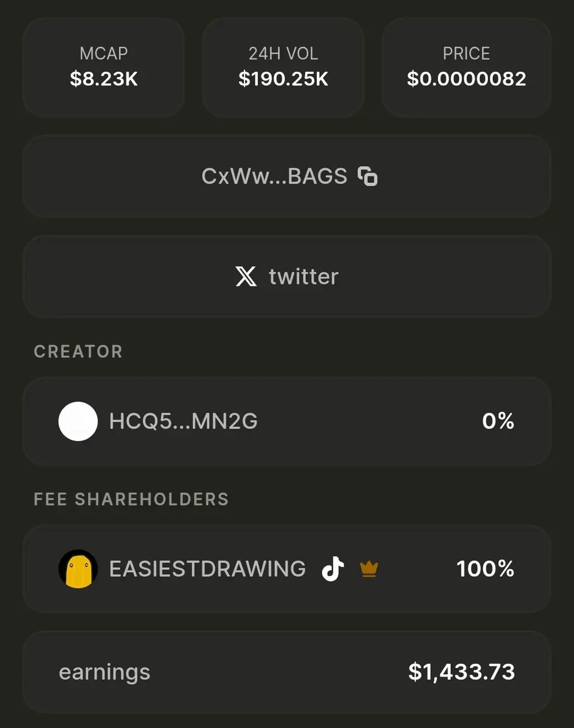Click the 100% fee share value
The image size is (574, 728).
485,569
